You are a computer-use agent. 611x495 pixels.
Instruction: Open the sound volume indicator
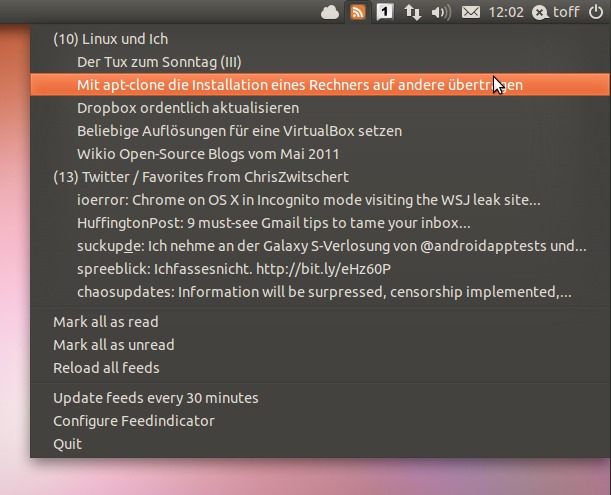(441, 12)
